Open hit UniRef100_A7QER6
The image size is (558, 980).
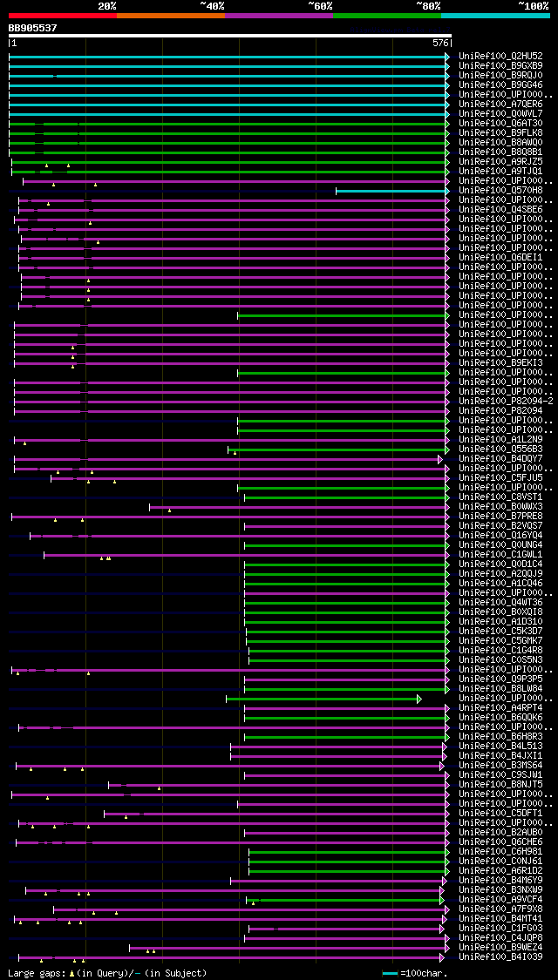(500, 104)
